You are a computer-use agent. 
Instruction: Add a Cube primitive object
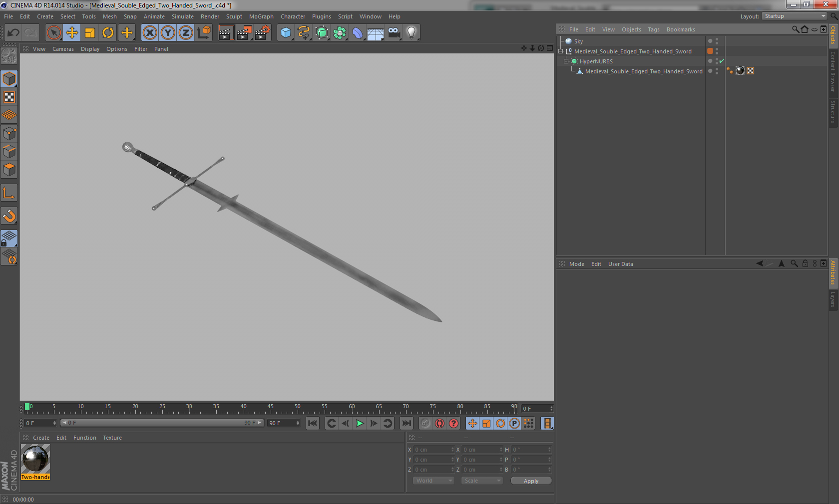[x=286, y=33]
